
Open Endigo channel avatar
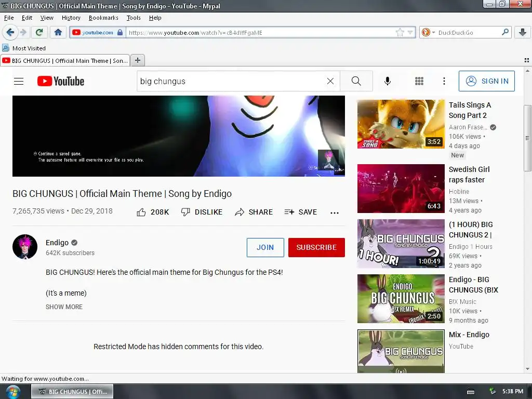(x=25, y=247)
